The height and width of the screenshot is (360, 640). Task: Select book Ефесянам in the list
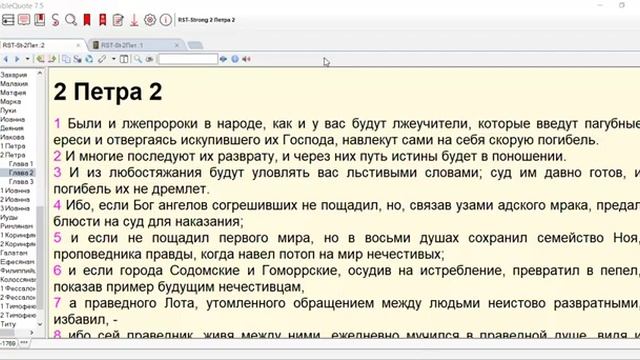[17, 262]
